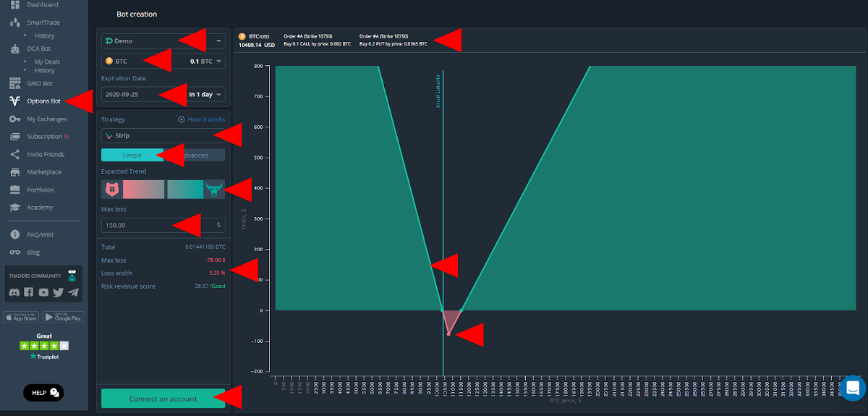
Task: Click Traders Community mascot icon
Action: point(72,276)
